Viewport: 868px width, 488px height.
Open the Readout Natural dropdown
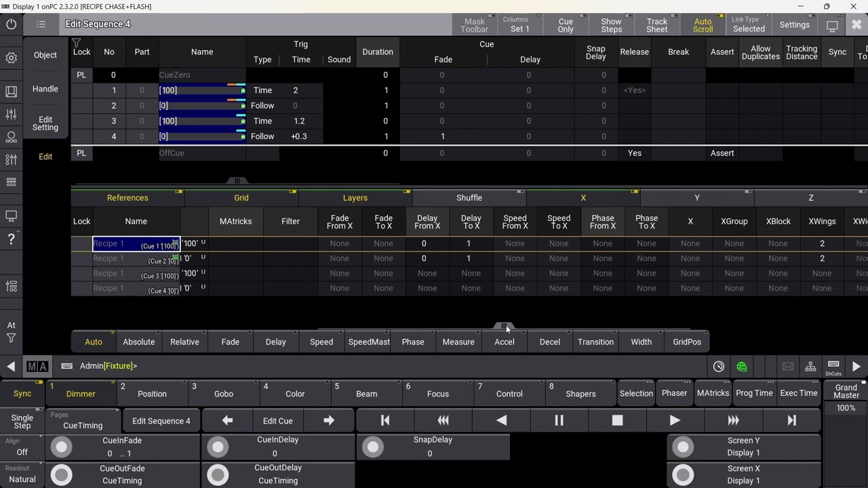[22, 474]
